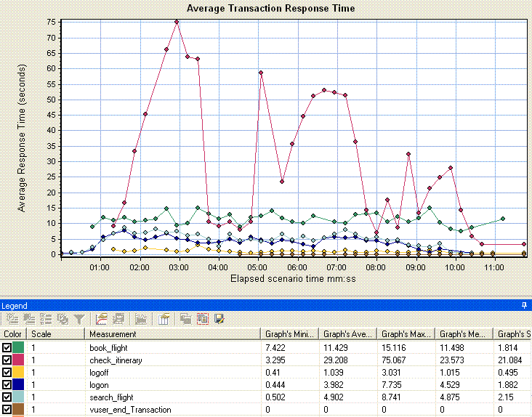
Task: Click the dark blue logon color swatch
Action: (x=20, y=385)
